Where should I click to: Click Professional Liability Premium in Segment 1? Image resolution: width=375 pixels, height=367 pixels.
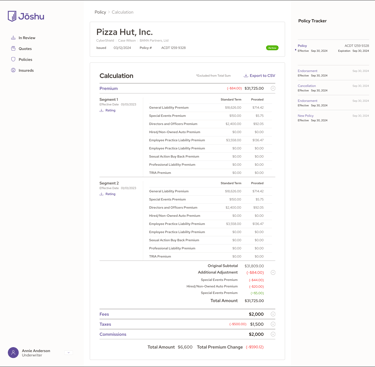click(172, 165)
